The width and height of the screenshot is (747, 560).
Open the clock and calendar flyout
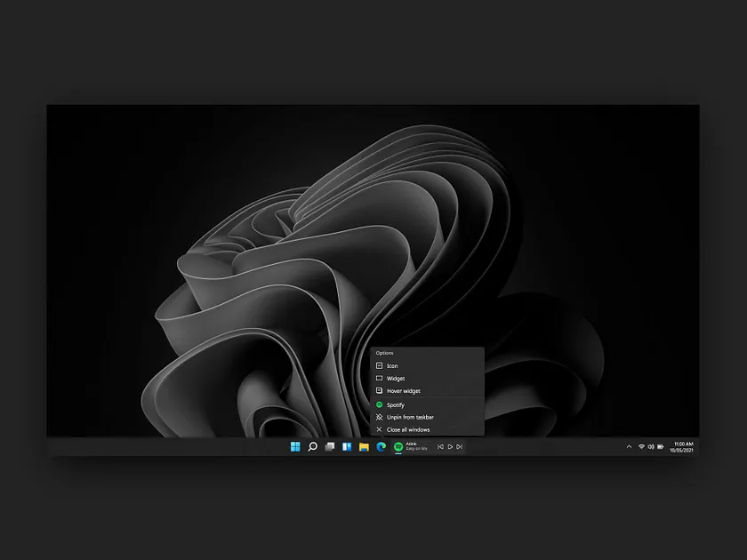tap(681, 447)
